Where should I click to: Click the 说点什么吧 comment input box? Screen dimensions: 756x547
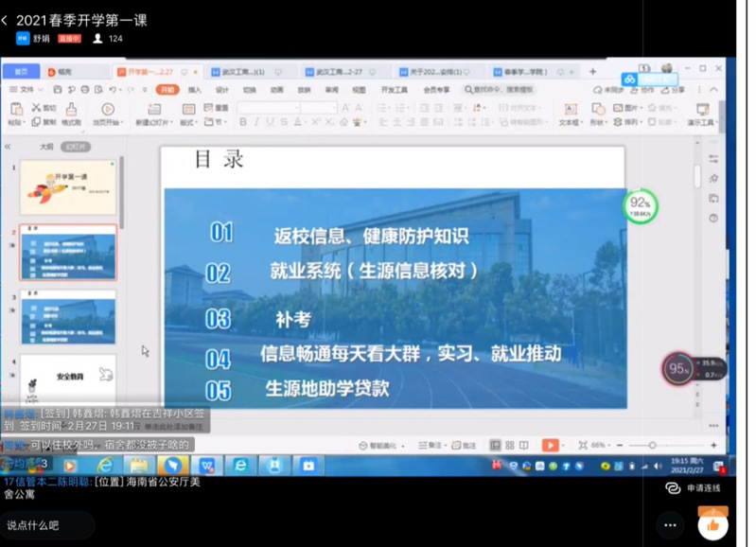coord(47,525)
